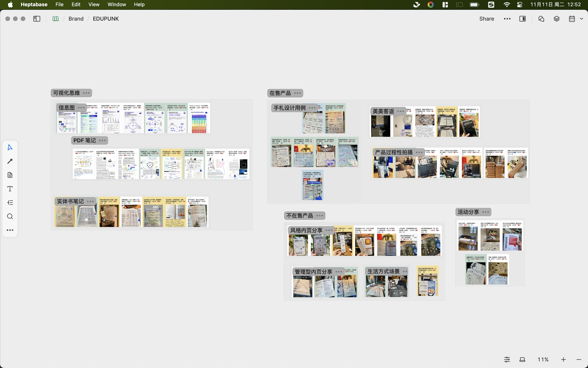The height and width of the screenshot is (368, 588).
Task: Click the new card tool
Action: coord(10,175)
